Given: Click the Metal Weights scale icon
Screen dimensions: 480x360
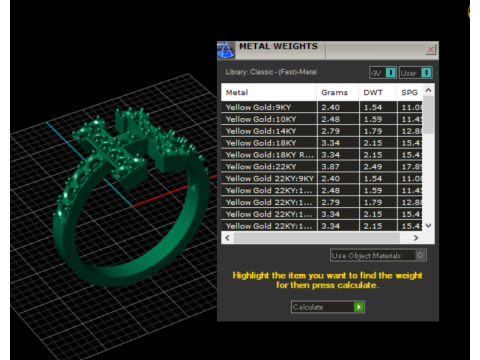Looking at the screenshot, I should tap(226, 50).
